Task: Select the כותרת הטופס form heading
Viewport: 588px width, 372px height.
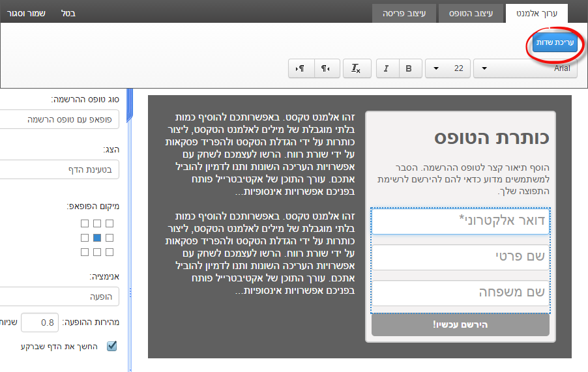Action: [492, 137]
